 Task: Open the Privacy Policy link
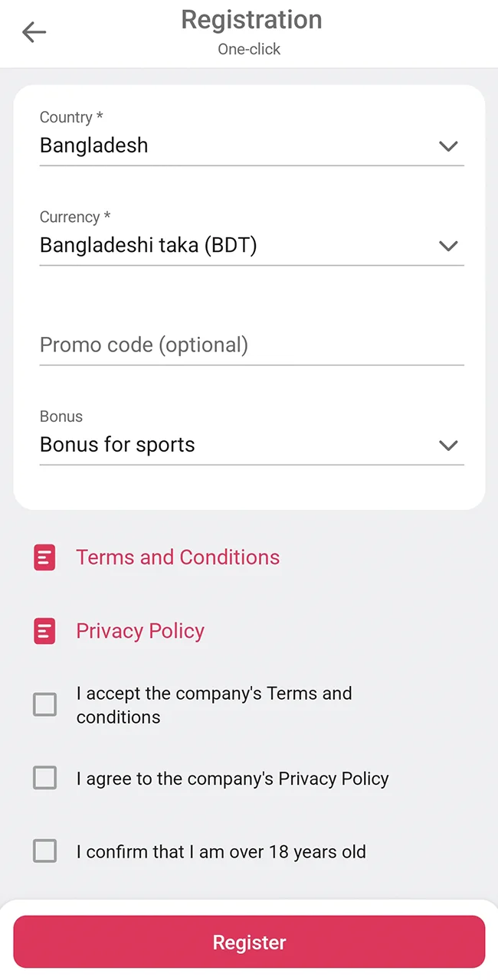140,631
